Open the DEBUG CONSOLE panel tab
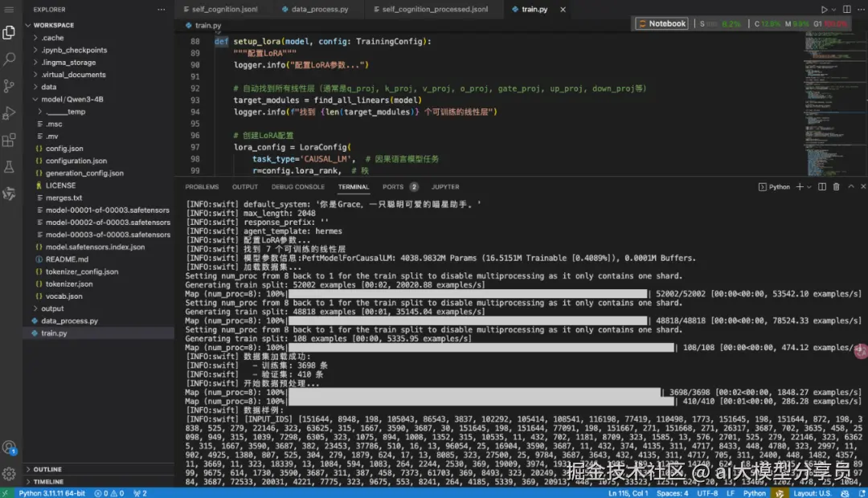 pyautogui.click(x=298, y=187)
